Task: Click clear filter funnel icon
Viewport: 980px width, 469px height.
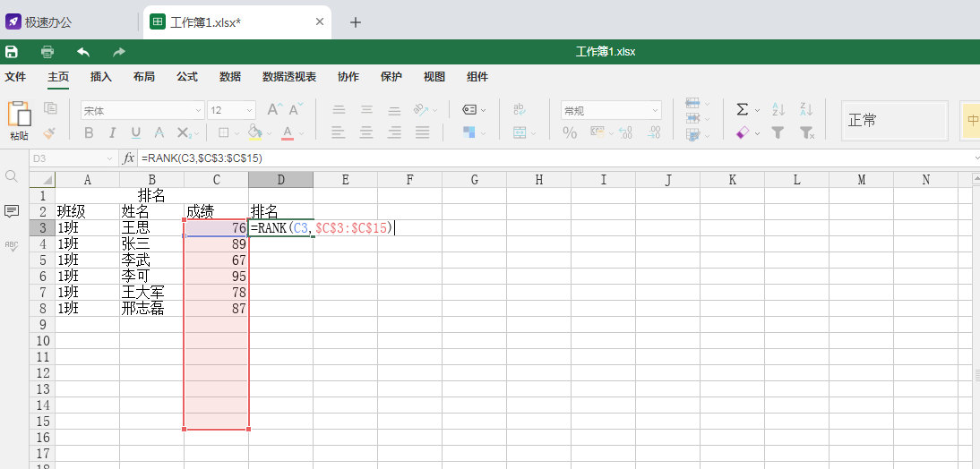Action: coord(807,132)
